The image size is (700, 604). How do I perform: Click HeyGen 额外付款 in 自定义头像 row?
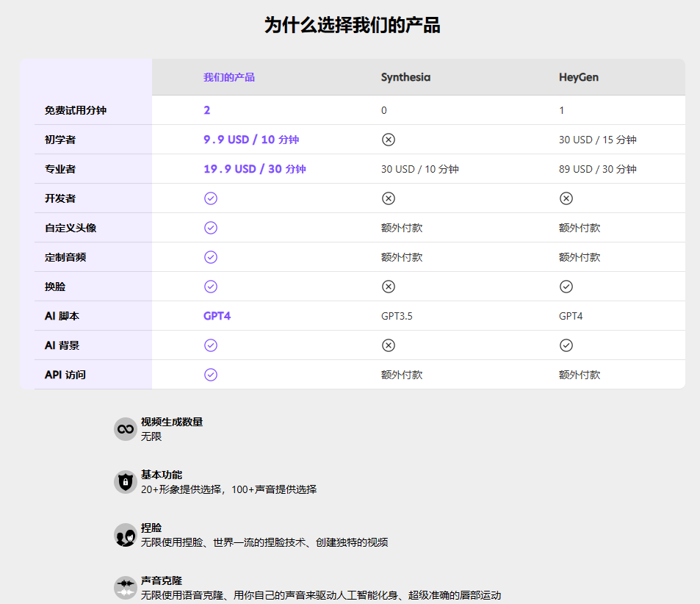point(580,228)
